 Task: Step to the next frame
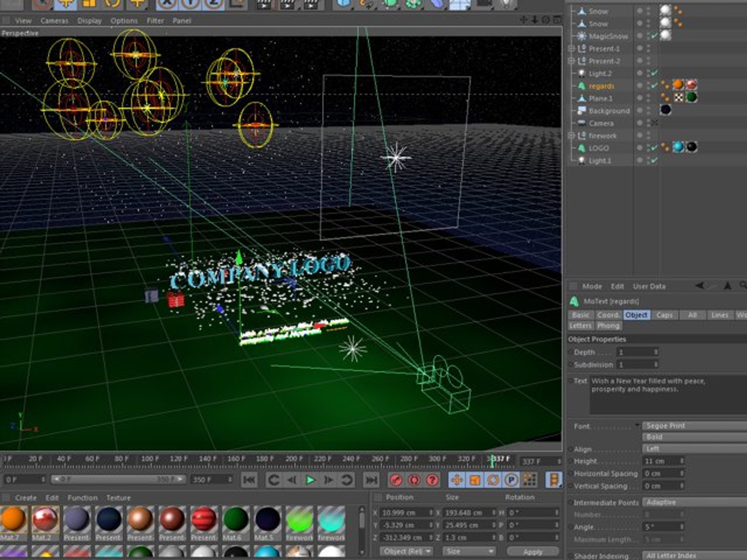328,480
